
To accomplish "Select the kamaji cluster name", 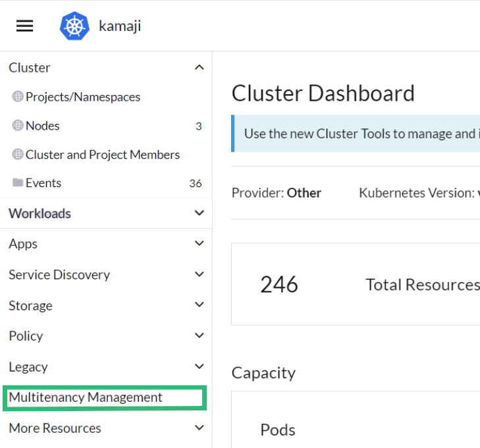I will (x=120, y=26).
